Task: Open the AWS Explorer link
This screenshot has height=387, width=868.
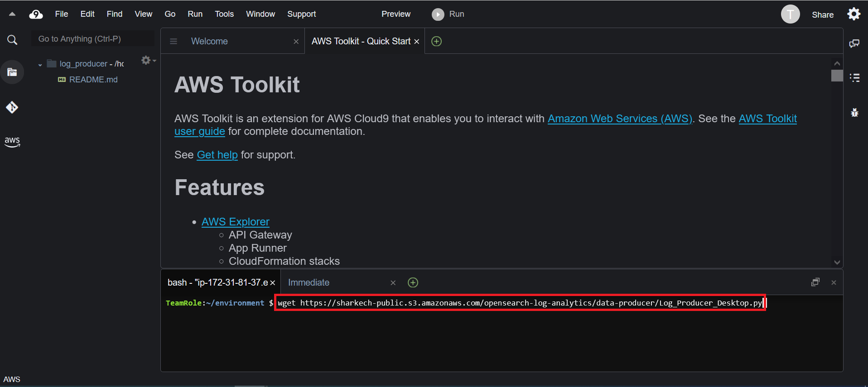Action: point(236,222)
